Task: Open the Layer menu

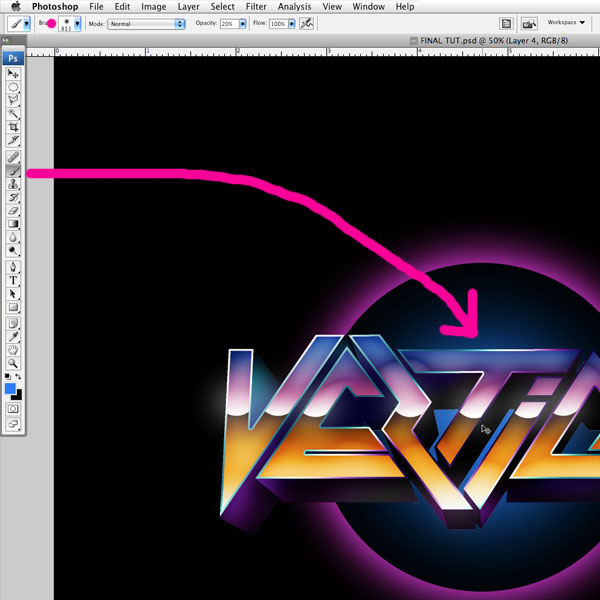Action: [187, 7]
